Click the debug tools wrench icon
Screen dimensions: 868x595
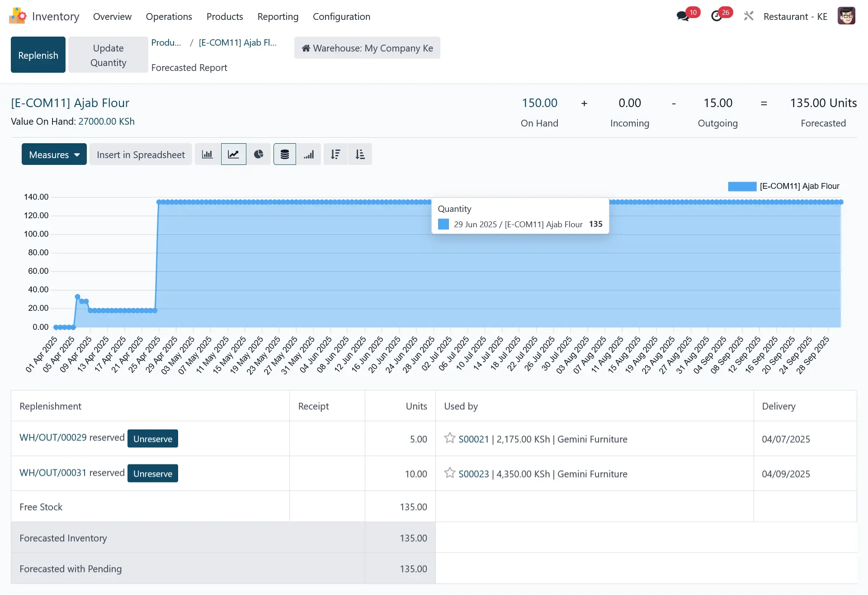point(749,17)
